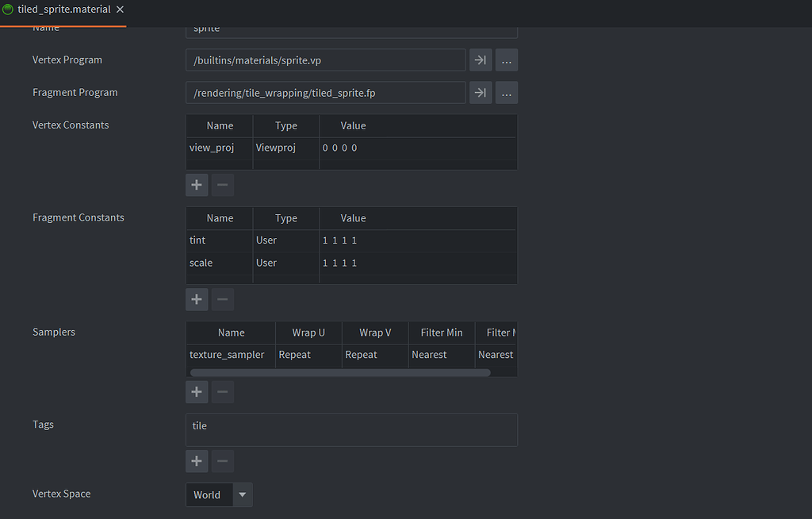Open tiled_sprite.fp with its arrow icon

tap(480, 92)
